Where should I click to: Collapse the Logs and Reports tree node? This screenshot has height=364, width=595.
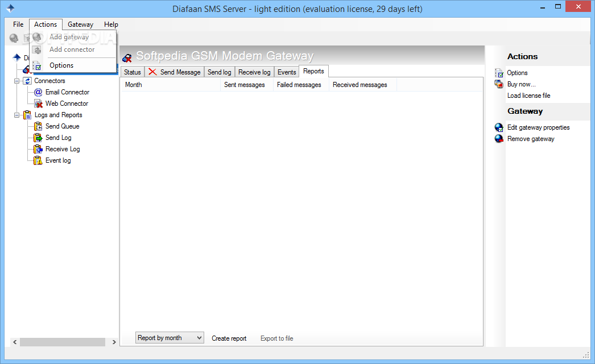click(x=16, y=115)
